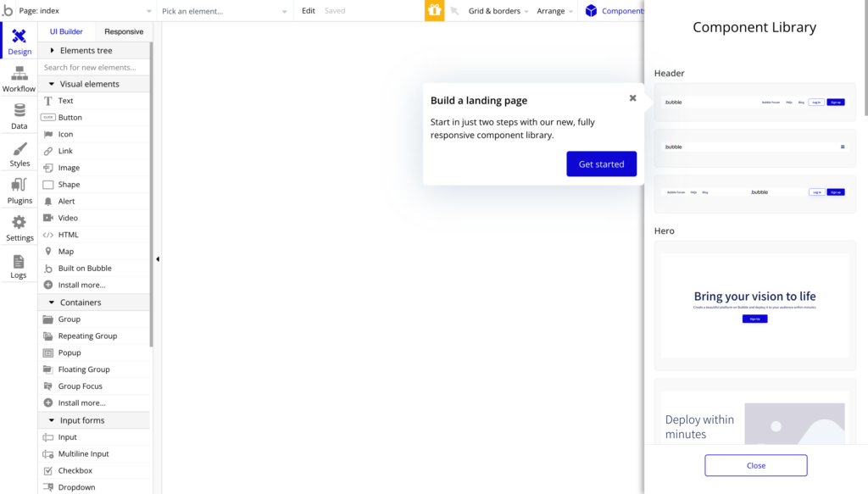Select the Repeating Group icon
This screenshot has width=868, height=494.
pyautogui.click(x=48, y=336)
